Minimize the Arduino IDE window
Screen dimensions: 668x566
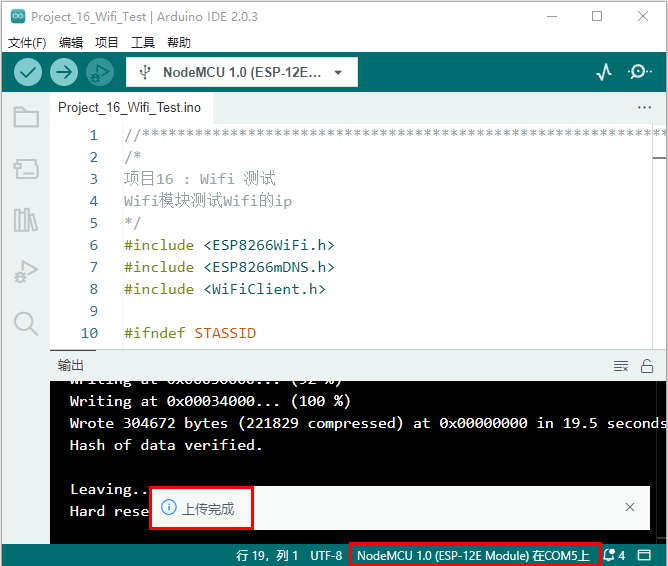click(552, 17)
